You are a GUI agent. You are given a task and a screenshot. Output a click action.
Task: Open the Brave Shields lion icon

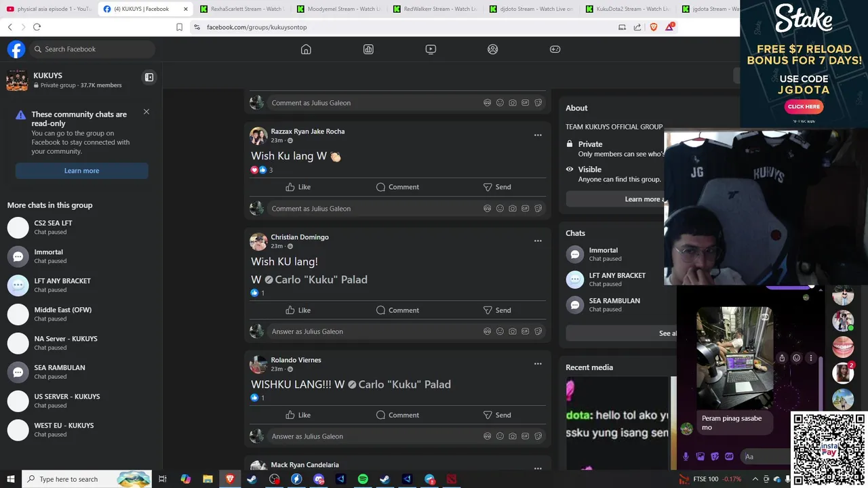[654, 27]
